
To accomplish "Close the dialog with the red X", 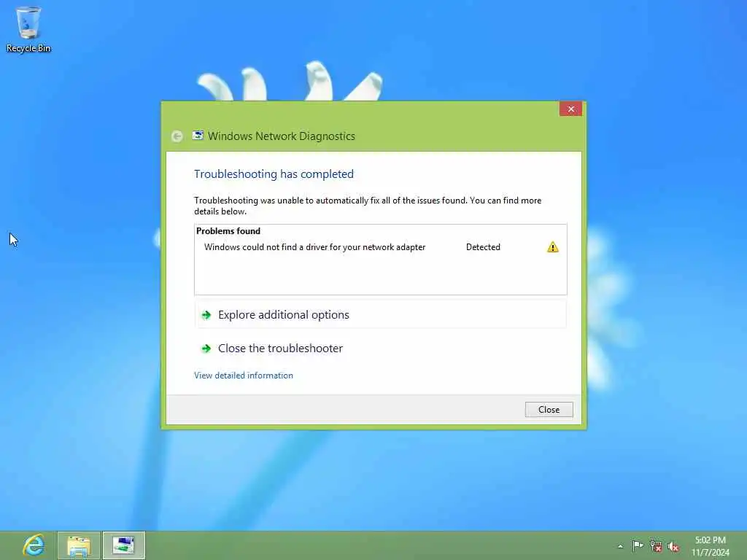I will click(570, 109).
